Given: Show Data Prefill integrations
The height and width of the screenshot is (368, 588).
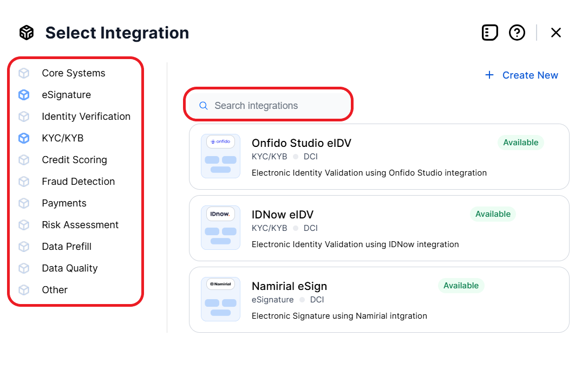Looking at the screenshot, I should pos(67,247).
